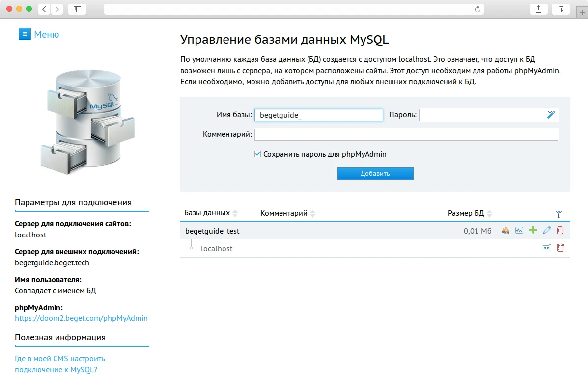Image resolution: width=588 pixels, height=392 pixels.
Task: Uncheck Сохранить пароль для phpMyAdmin
Action: pyautogui.click(x=257, y=154)
